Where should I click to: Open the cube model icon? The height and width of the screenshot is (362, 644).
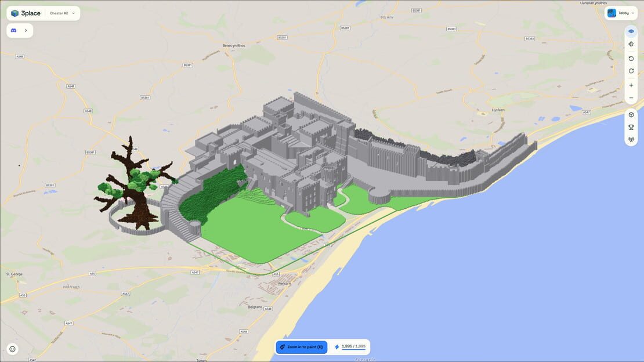(x=631, y=115)
